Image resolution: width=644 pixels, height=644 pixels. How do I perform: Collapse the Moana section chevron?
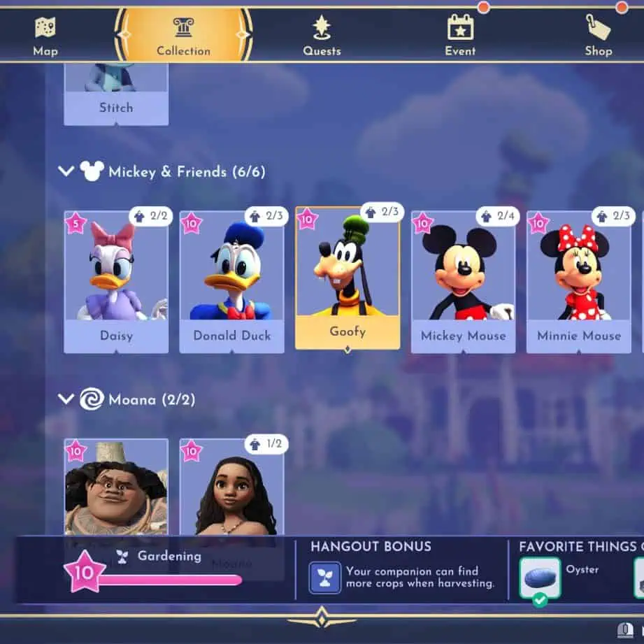point(66,399)
